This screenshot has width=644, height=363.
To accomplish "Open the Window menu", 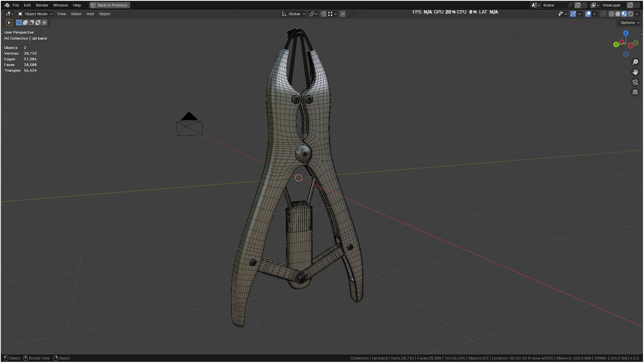I will coord(61,5).
